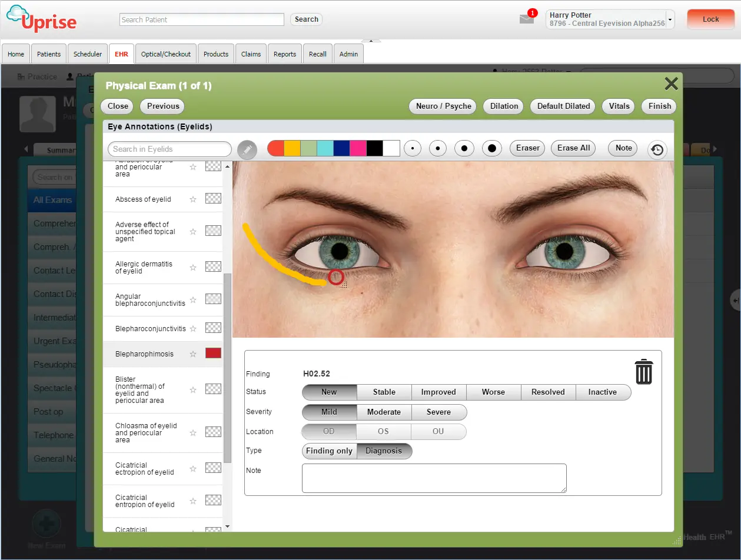
Task: Delete the finding using the trash icon
Action: click(x=643, y=372)
